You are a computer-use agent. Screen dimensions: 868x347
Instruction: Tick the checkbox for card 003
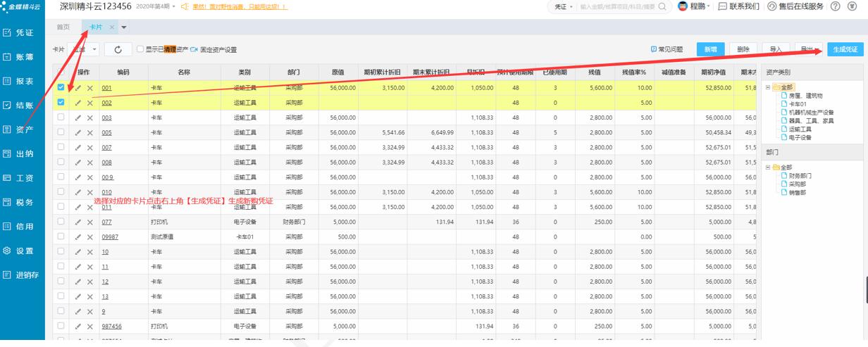pyautogui.click(x=61, y=117)
